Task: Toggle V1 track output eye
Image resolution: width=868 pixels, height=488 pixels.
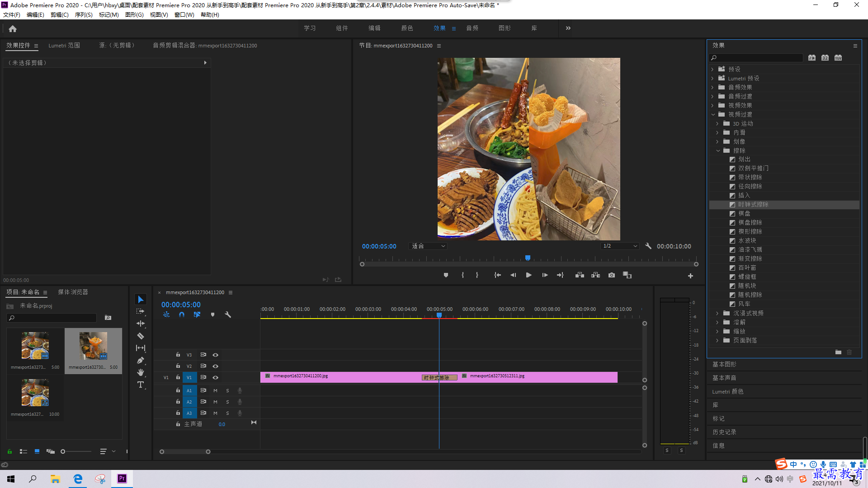Action: click(x=216, y=377)
